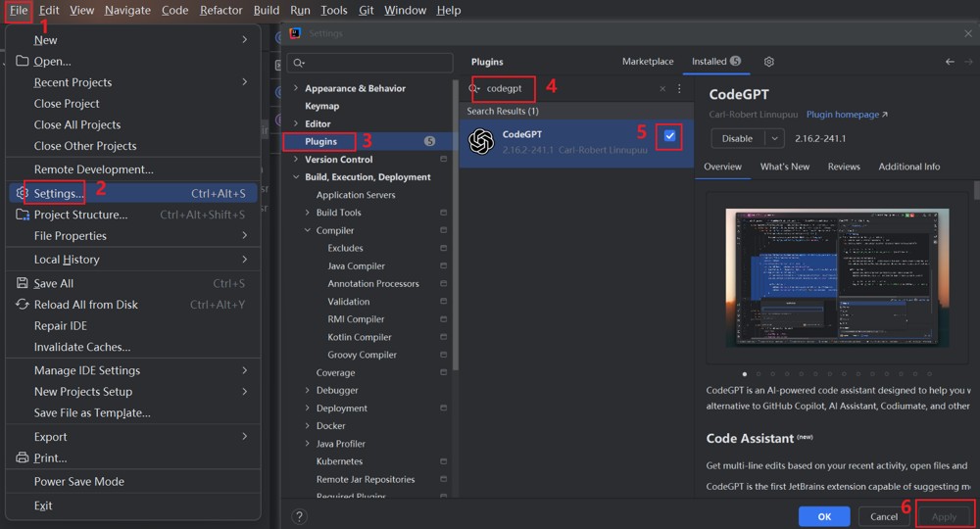Image resolution: width=980 pixels, height=529 pixels.
Task: Click the Reload All from Disk icon
Action: (x=23, y=304)
